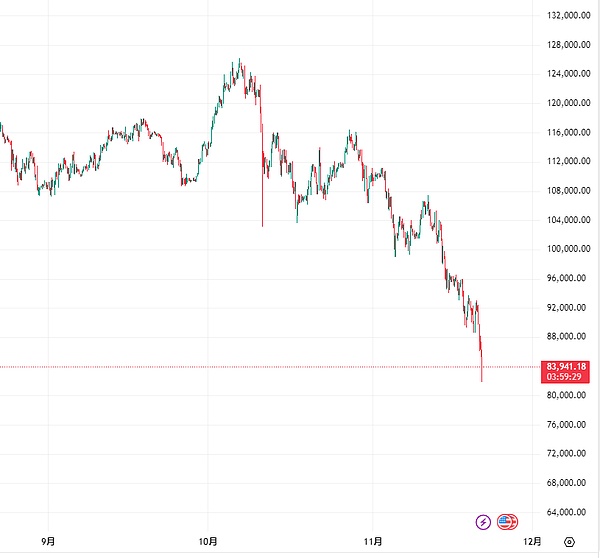Click the 76,000.00 price axis label
Viewport: 600px width, 558px height.
click(x=567, y=424)
